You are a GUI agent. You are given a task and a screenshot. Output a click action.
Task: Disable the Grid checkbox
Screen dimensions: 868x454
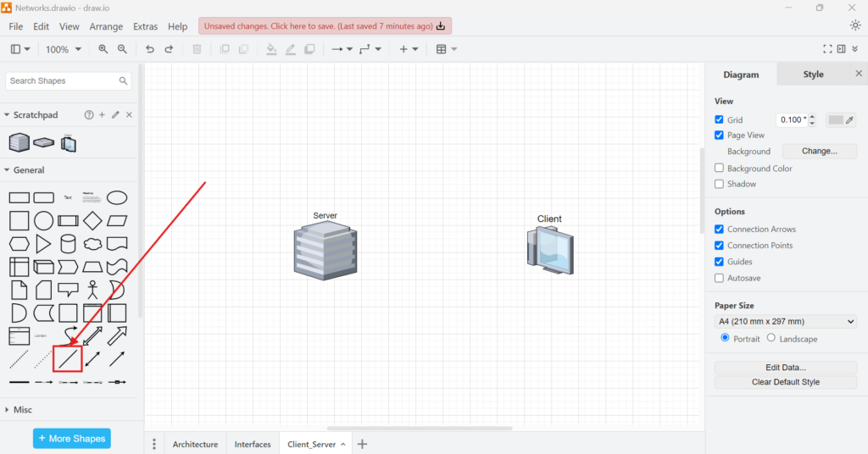coord(720,120)
